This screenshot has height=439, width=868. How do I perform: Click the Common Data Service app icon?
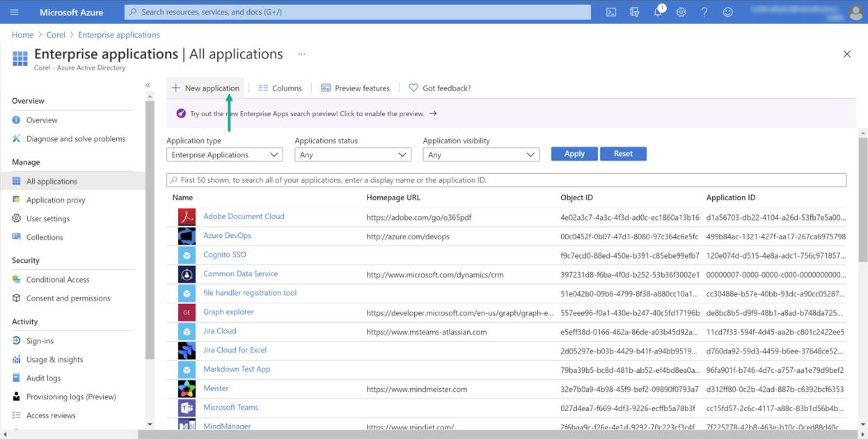[187, 274]
